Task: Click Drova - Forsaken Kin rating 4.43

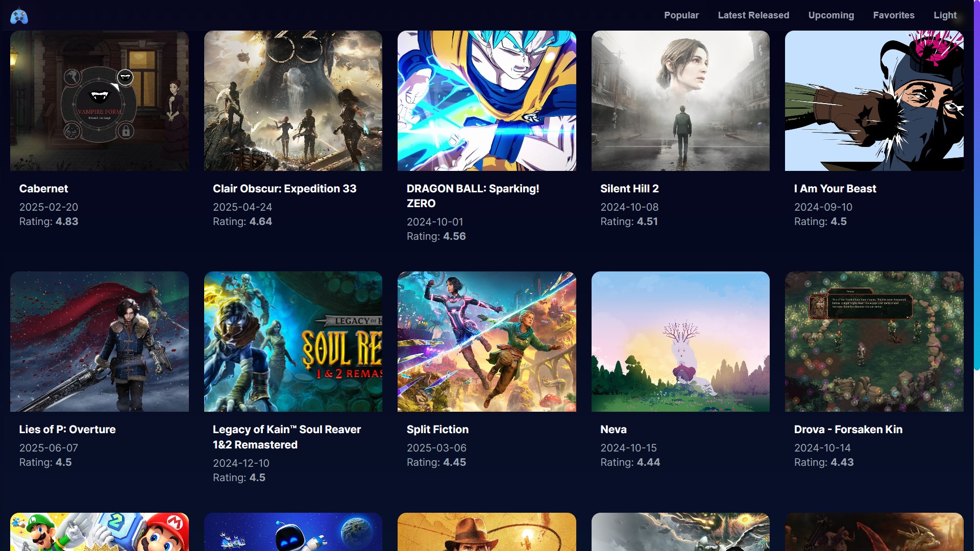Action: [x=824, y=462]
